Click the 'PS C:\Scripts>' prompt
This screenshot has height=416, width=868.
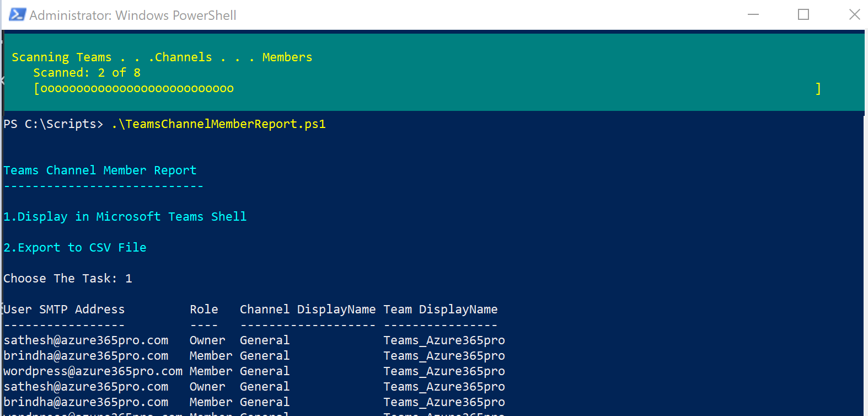[x=53, y=124]
